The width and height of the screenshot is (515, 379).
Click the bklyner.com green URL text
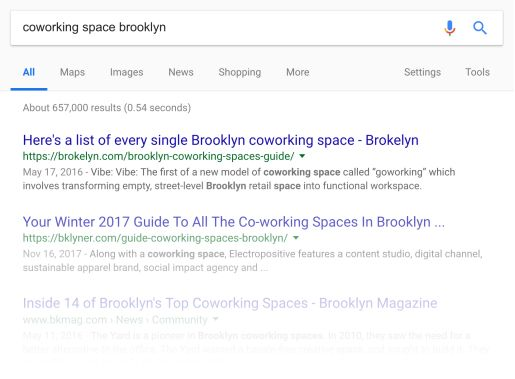[155, 238]
